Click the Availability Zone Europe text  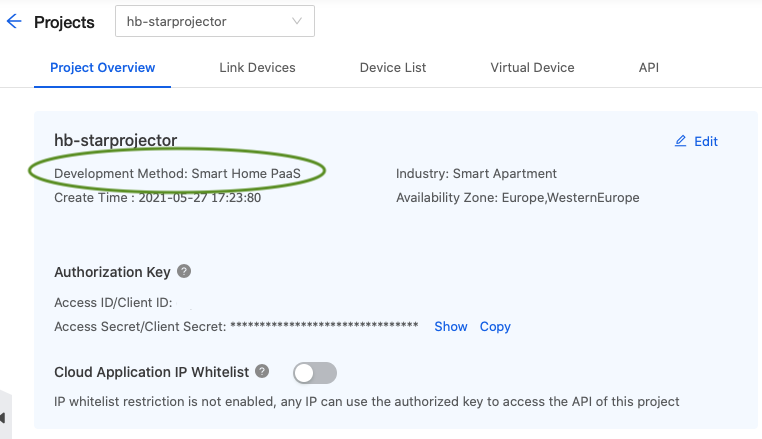517,197
